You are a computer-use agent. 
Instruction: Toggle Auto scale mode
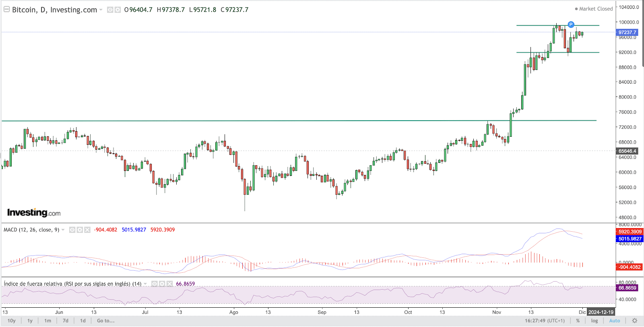615,321
